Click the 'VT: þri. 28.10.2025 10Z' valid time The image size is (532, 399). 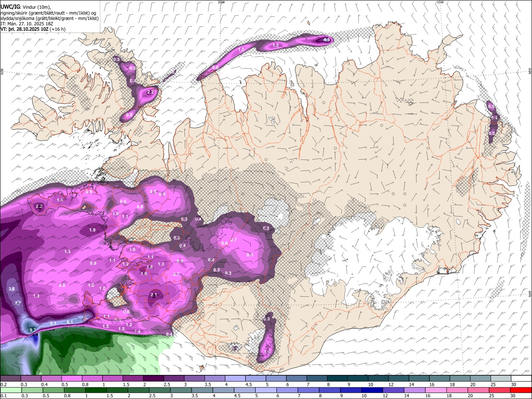(25, 29)
